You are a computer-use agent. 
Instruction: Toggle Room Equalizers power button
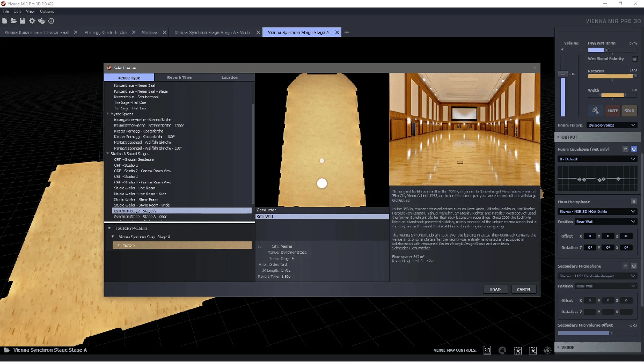tap(634, 149)
